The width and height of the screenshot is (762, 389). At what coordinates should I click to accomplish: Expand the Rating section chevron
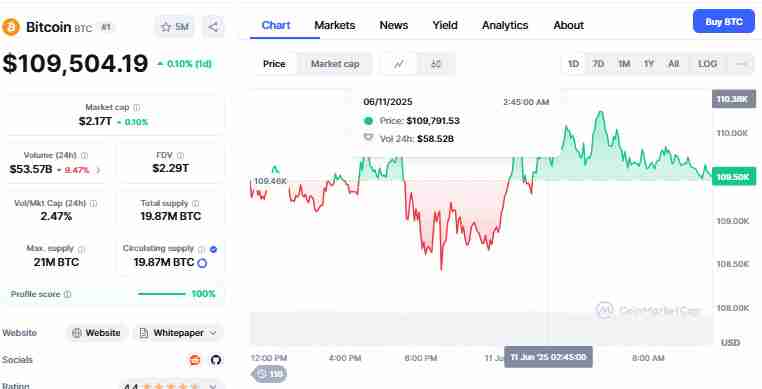pos(213,387)
